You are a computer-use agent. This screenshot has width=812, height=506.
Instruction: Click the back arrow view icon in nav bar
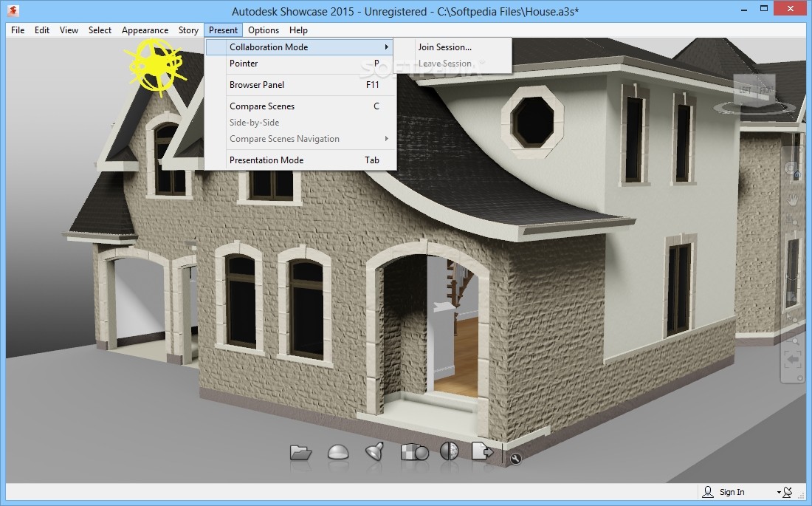[792, 360]
